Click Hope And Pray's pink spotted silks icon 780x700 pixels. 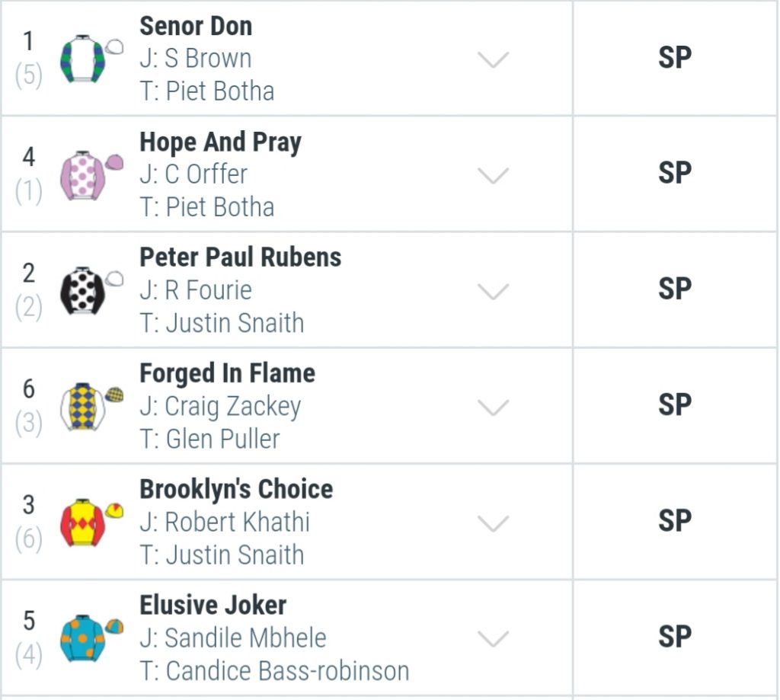91,175
